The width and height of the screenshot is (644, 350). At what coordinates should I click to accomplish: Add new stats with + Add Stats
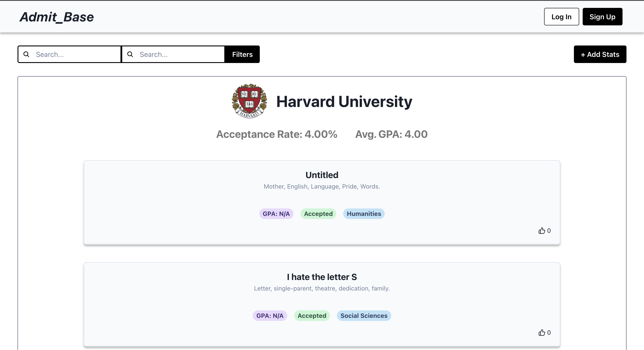[600, 54]
